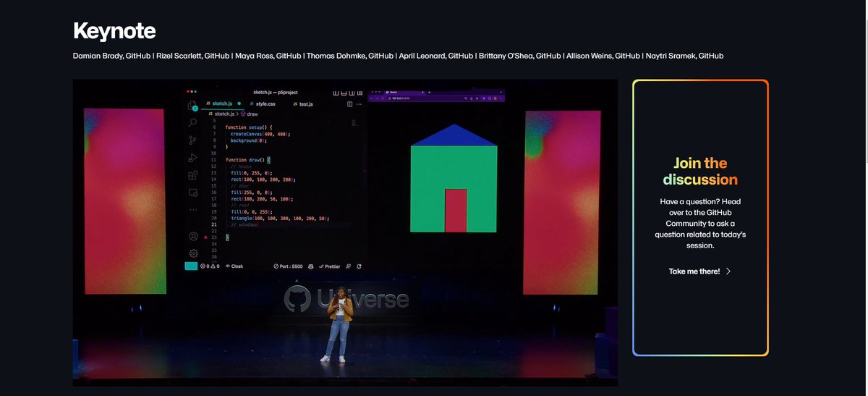Click the red breakpoint dot at line 23

pyautogui.click(x=206, y=237)
